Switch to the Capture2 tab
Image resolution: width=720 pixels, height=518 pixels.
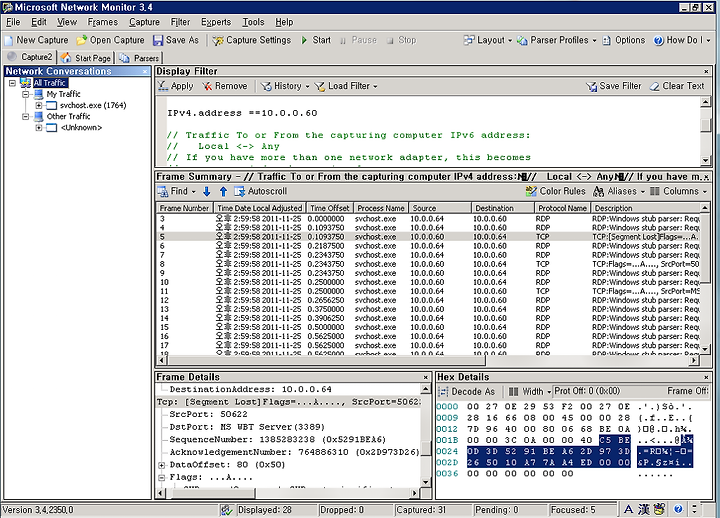pos(30,57)
